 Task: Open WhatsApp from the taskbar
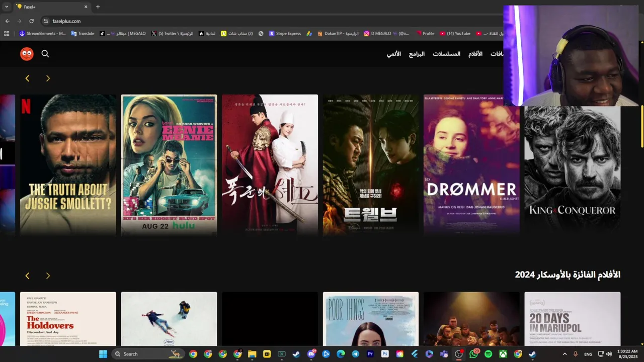coord(473,354)
